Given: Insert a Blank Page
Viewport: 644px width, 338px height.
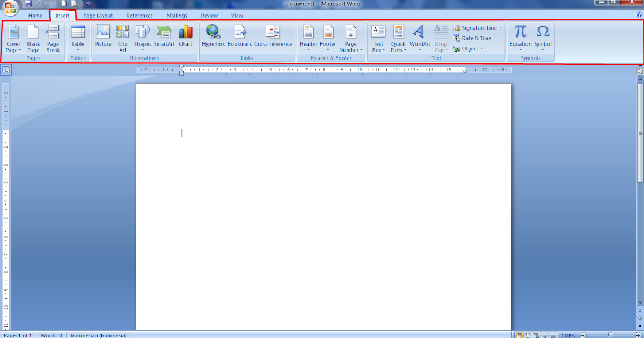Looking at the screenshot, I should [33, 39].
